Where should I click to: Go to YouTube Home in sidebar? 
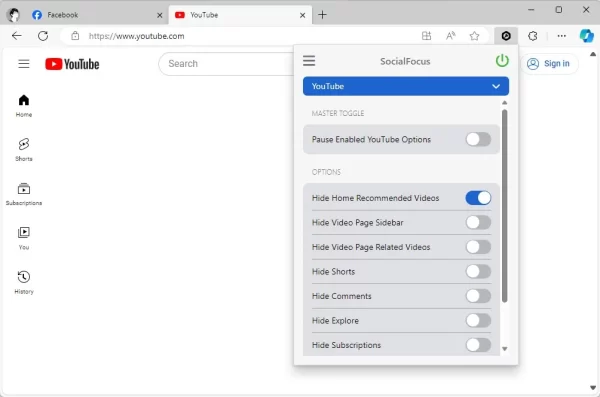(x=24, y=106)
